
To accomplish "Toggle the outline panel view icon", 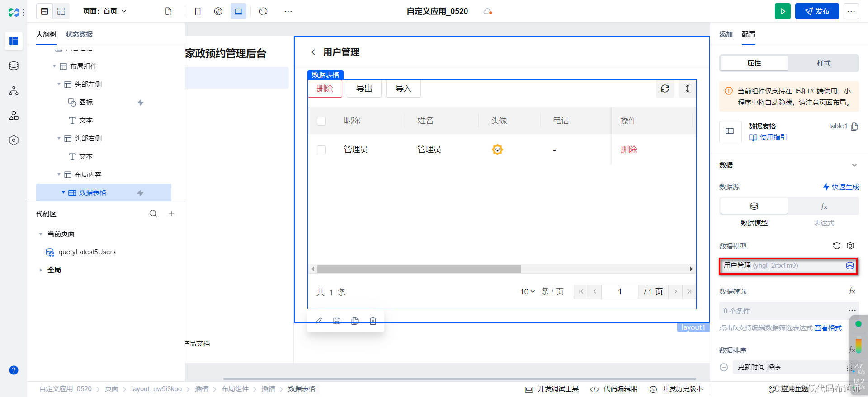I will 44,11.
